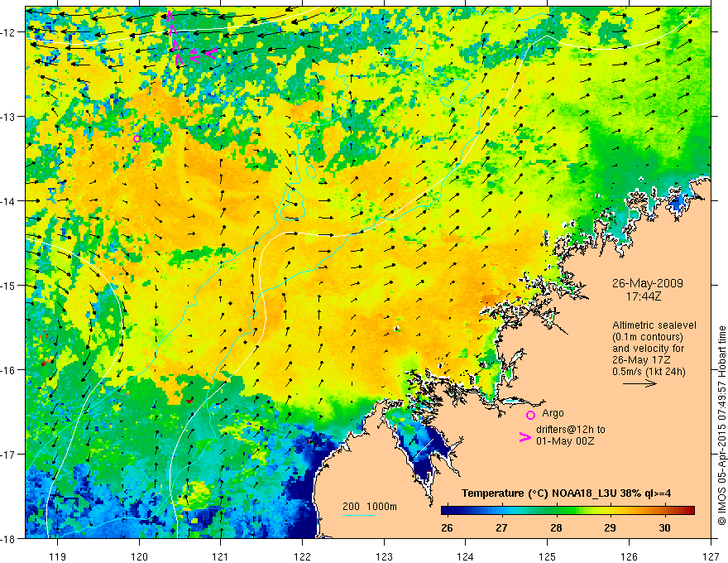
Task: Click the longitude label 125
Action: 548,556
